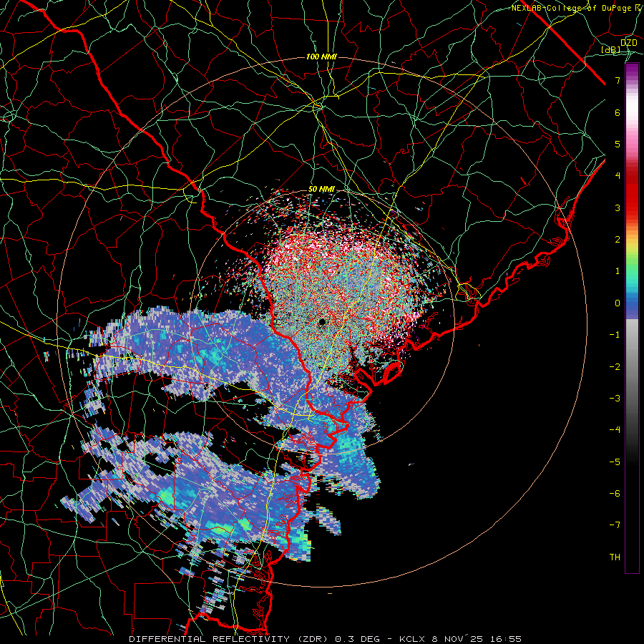The height and width of the screenshot is (644, 644).
Task: Click the 50 NMI range ring label
Action: click(x=321, y=190)
